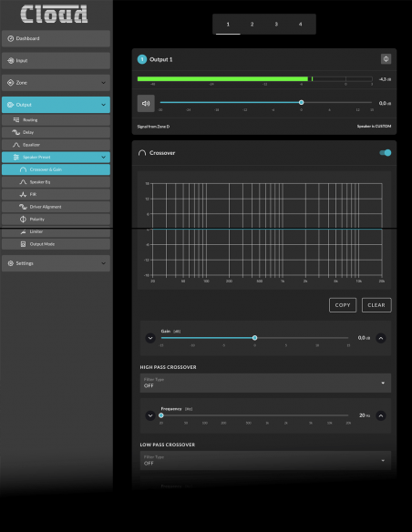Click the Gain slider handle
Viewport: 412px width, 532px height.
tap(254, 338)
